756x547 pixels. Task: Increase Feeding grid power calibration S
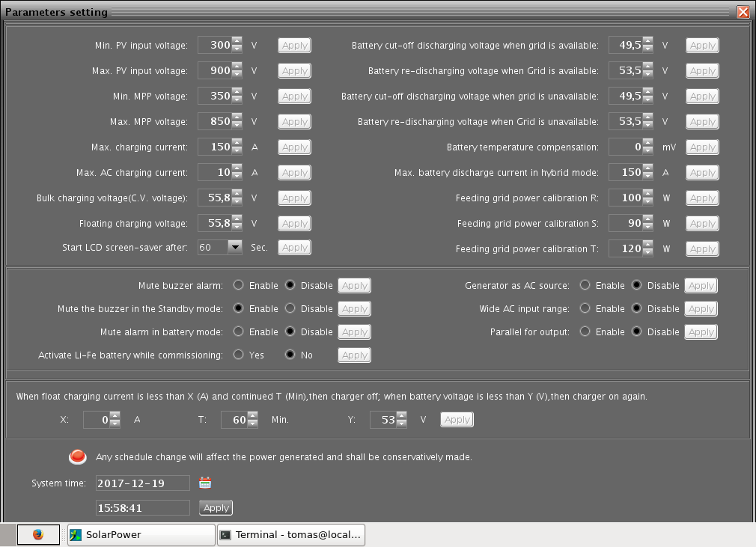[648, 219]
